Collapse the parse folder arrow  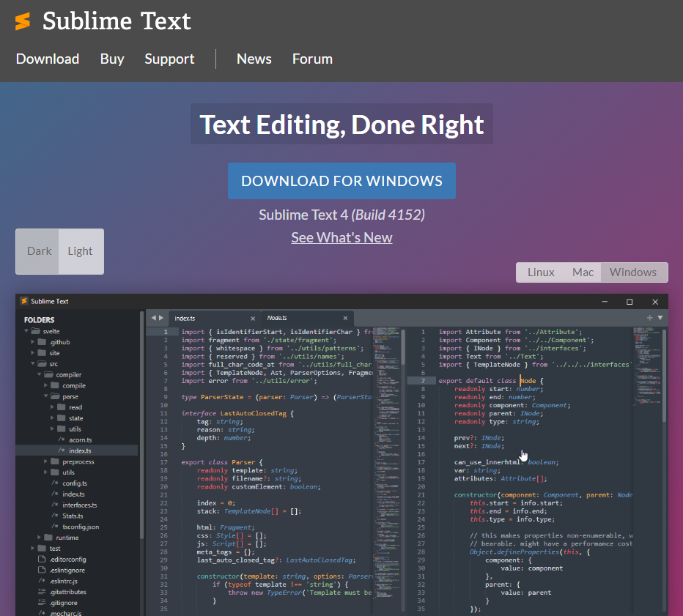[x=45, y=396]
